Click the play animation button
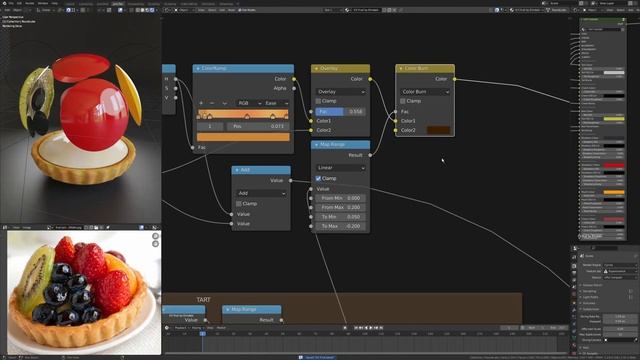The width and height of the screenshot is (640, 360). pyautogui.click(x=371, y=328)
